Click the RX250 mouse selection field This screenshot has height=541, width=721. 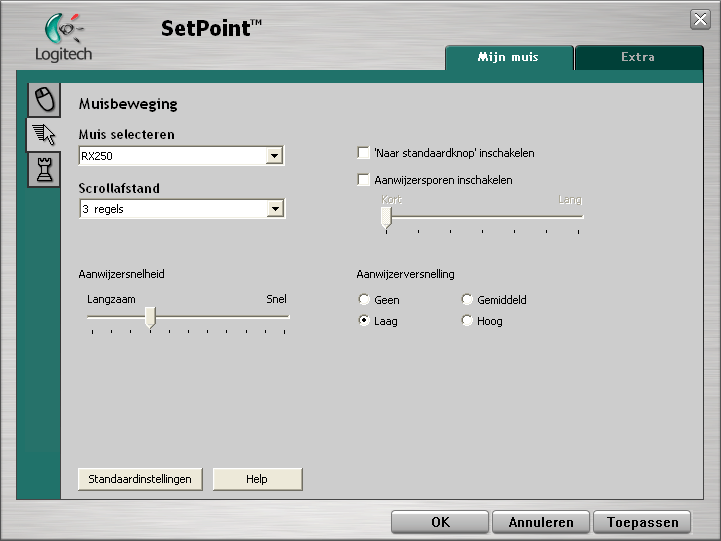click(x=181, y=156)
